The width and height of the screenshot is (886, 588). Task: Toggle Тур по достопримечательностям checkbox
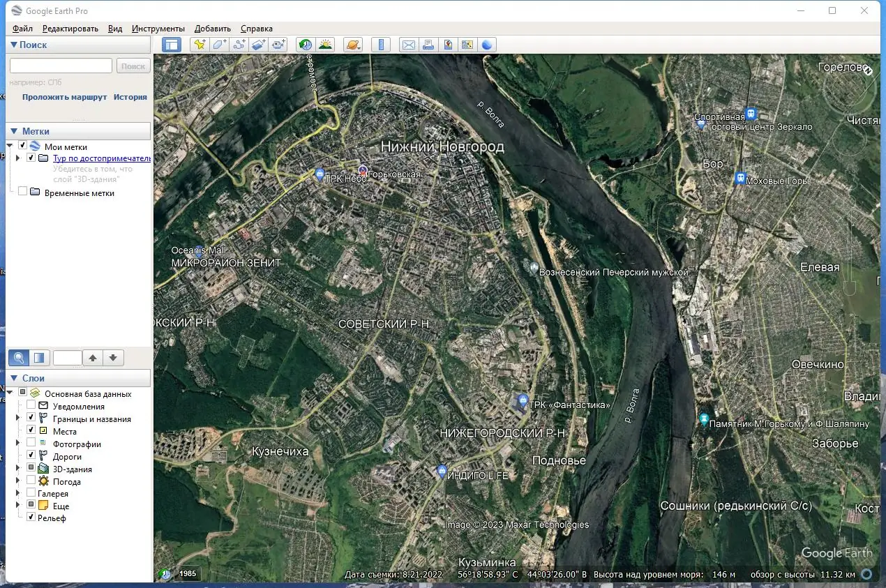pyautogui.click(x=31, y=158)
